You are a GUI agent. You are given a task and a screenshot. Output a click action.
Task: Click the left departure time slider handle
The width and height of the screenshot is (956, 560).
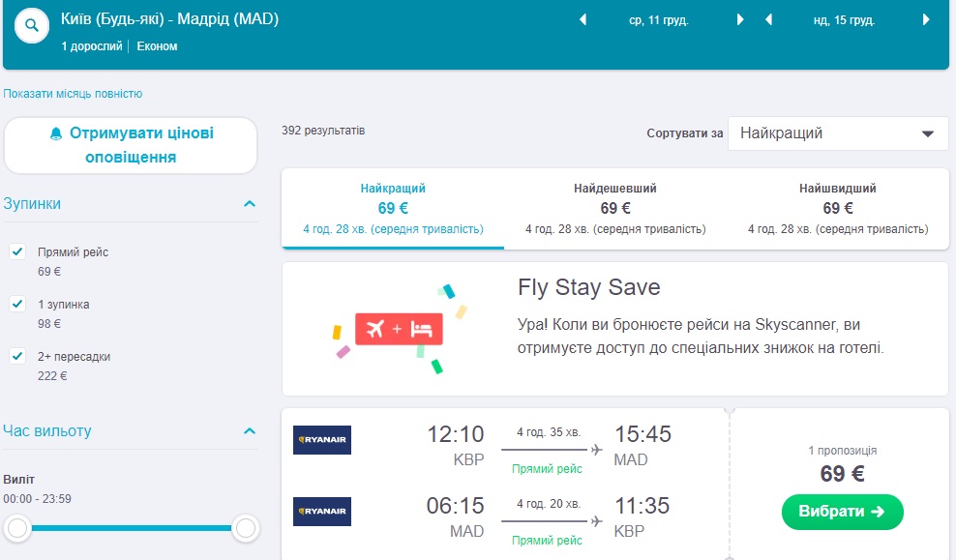[x=17, y=527]
